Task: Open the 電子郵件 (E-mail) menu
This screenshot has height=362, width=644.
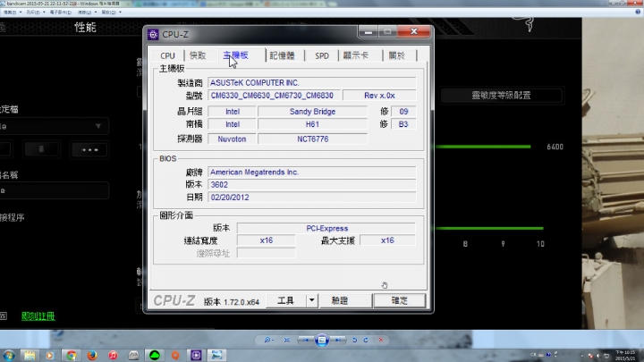Action: coord(63,13)
